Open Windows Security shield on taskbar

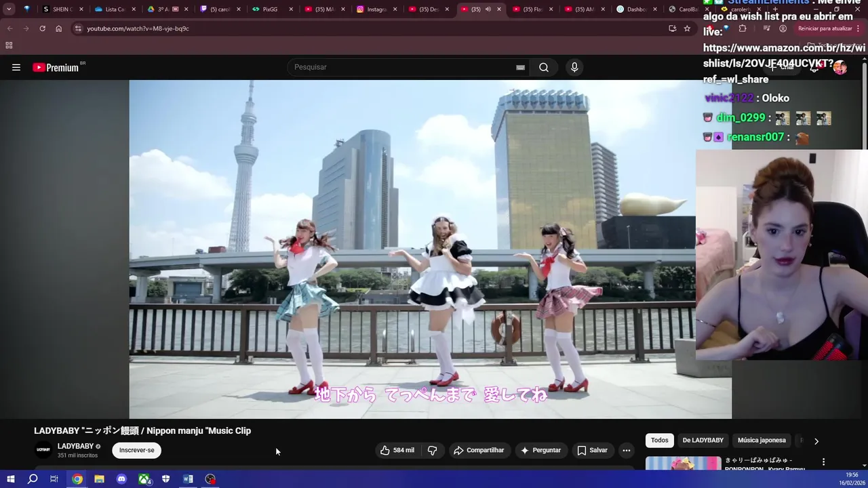(166, 479)
